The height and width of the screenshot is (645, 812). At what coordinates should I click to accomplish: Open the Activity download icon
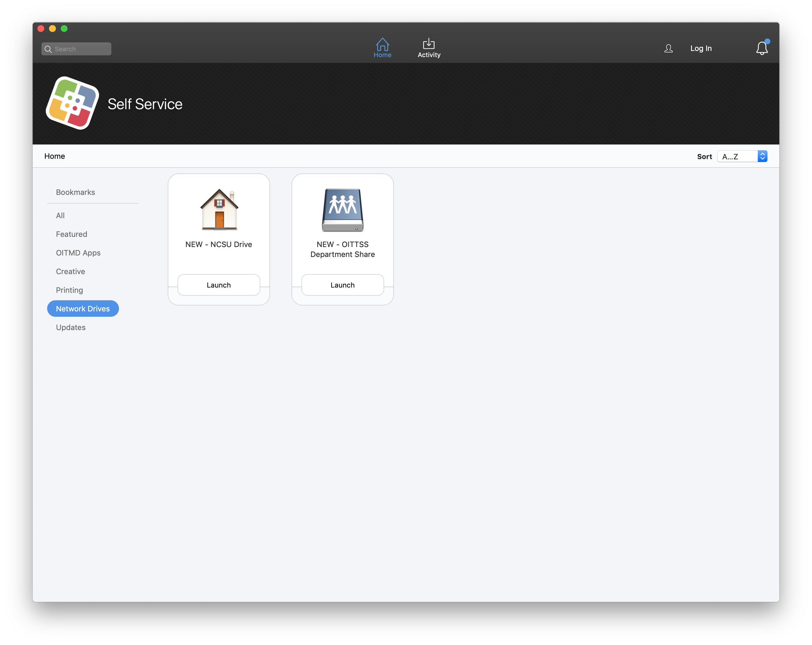(429, 44)
